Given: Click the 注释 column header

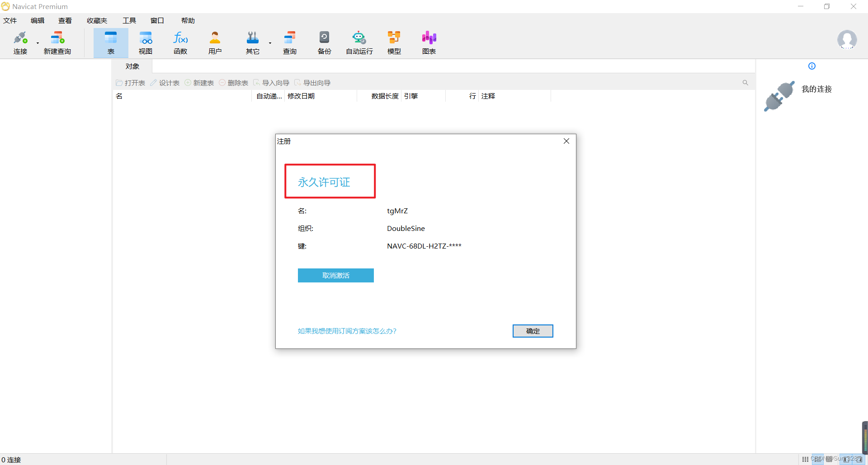Looking at the screenshot, I should click(x=515, y=96).
